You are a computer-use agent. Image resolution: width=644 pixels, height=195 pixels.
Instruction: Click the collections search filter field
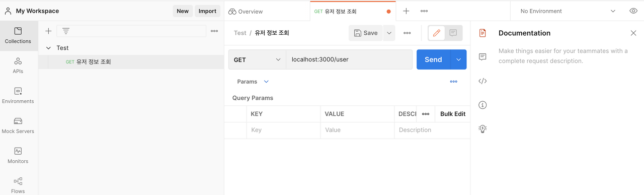(131, 31)
